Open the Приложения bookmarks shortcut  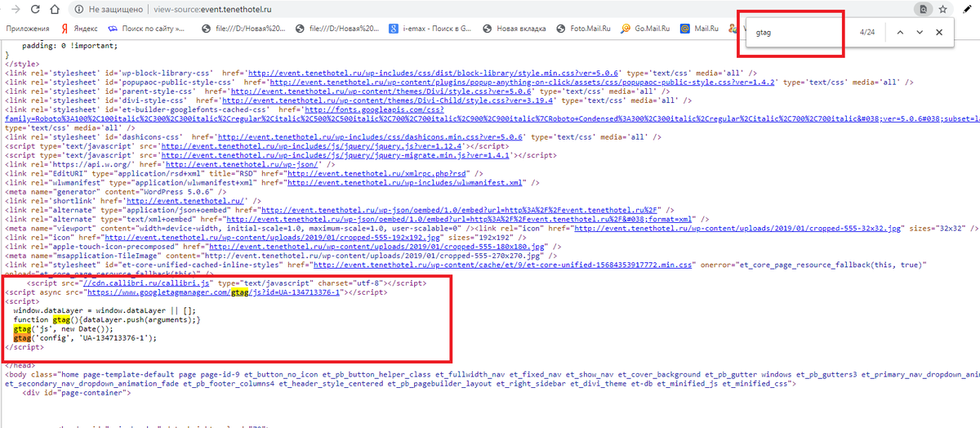click(29, 28)
